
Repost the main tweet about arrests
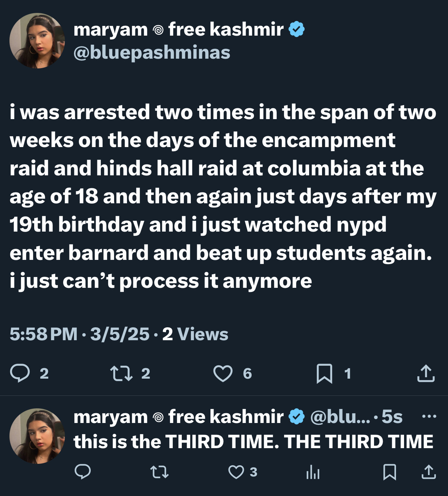pyautogui.click(x=121, y=373)
